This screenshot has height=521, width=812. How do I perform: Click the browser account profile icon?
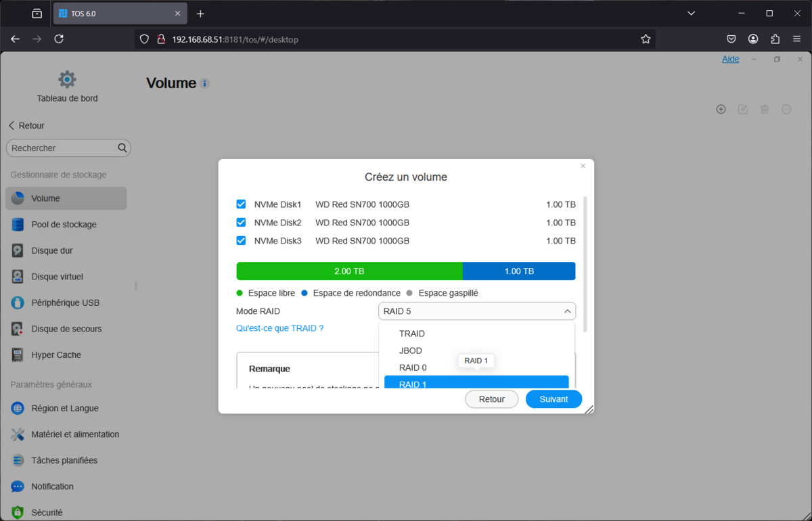click(753, 39)
